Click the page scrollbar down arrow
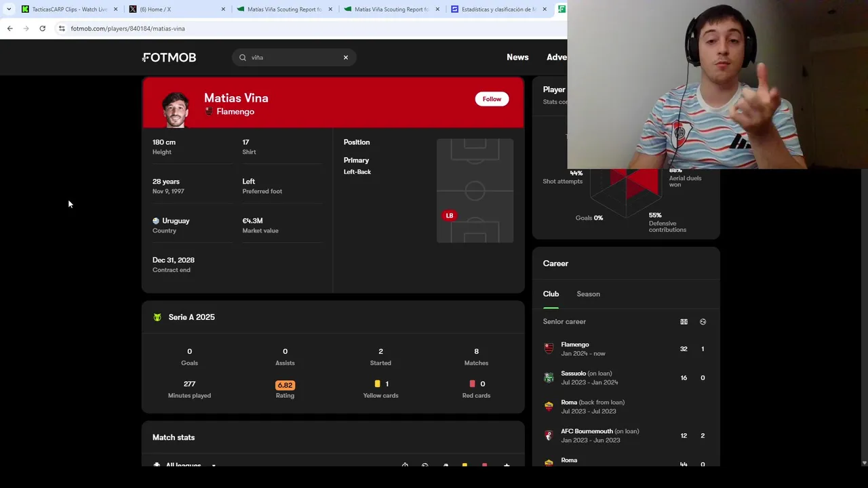Image resolution: width=868 pixels, height=488 pixels. point(863,463)
